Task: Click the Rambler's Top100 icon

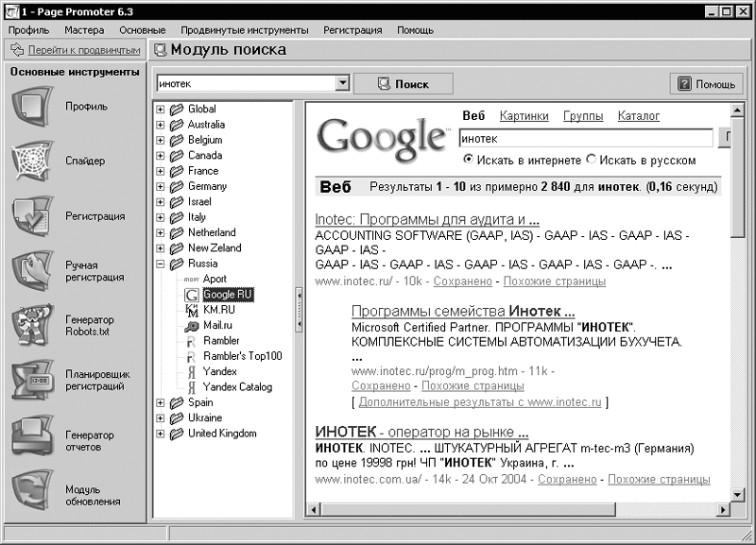Action: (x=192, y=357)
